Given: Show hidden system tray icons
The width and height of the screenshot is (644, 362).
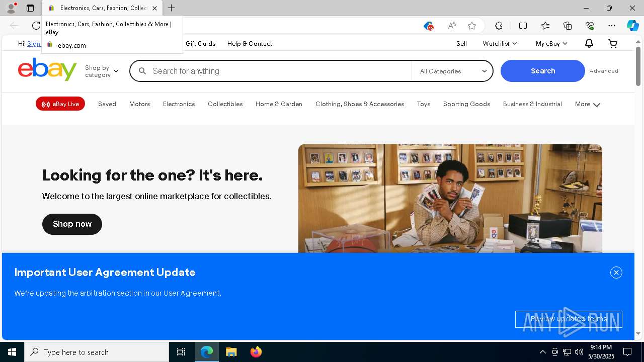Looking at the screenshot, I should pos(542,352).
